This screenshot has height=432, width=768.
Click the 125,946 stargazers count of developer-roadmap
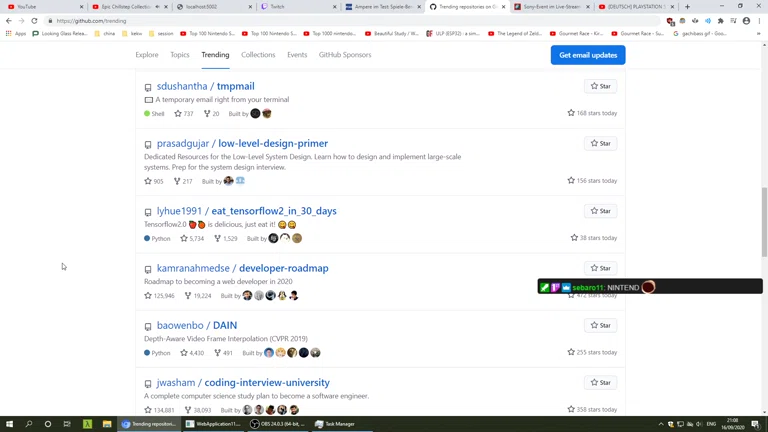coord(159,296)
